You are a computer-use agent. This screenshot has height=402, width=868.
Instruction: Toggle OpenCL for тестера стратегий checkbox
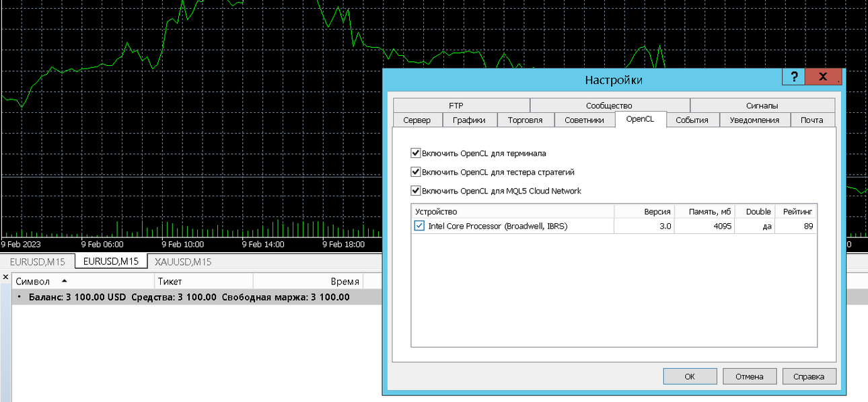(x=416, y=171)
